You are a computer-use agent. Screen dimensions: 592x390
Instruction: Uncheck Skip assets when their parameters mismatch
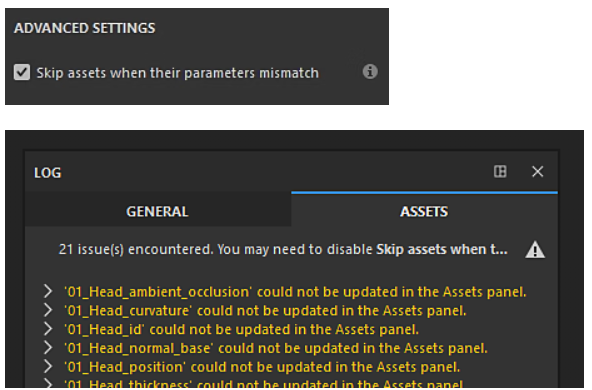(22, 72)
